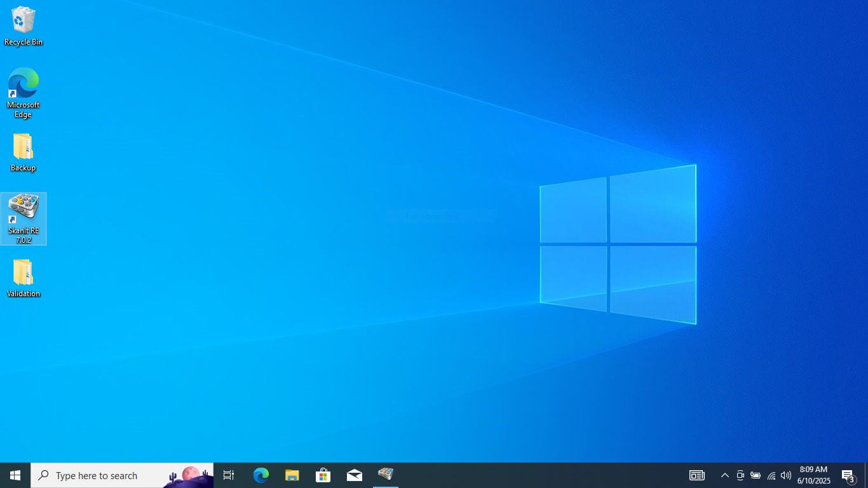The height and width of the screenshot is (488, 868).
Task: Open the volume control in tray
Action: [786, 475]
